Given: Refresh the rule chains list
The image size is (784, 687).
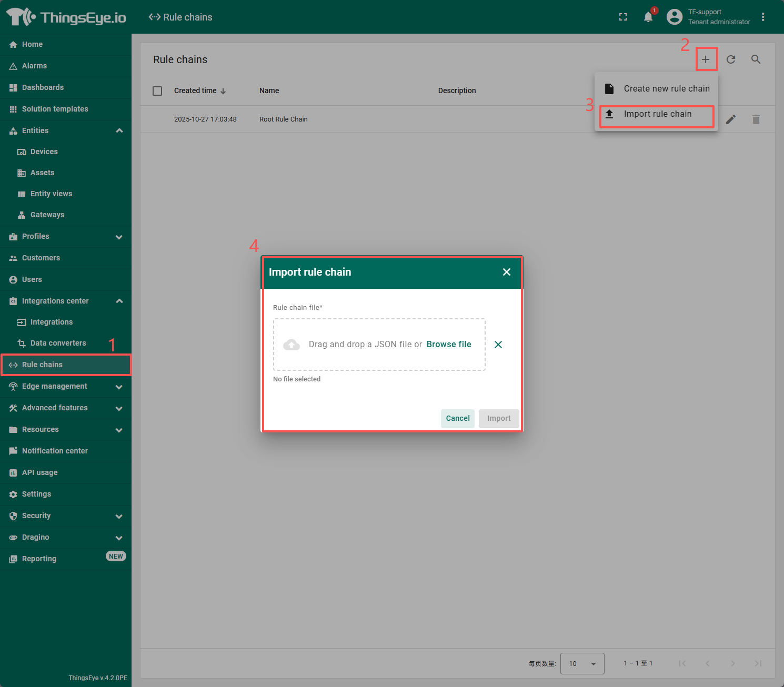Looking at the screenshot, I should pyautogui.click(x=731, y=59).
